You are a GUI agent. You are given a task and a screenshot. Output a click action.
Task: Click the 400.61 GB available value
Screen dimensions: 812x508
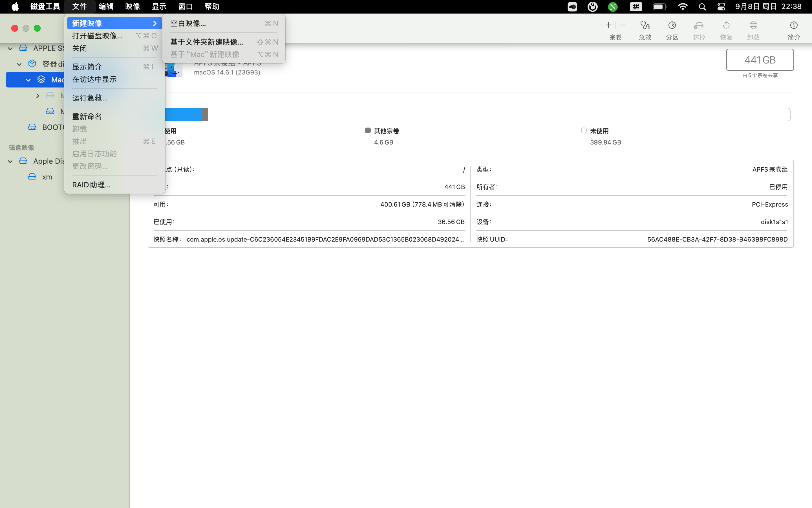point(422,204)
